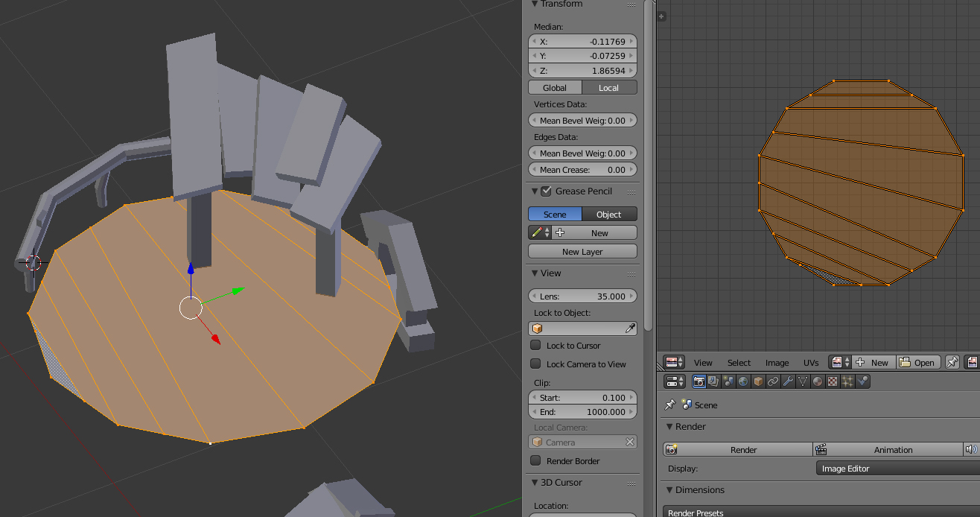
Task: Open the UV editor type selector
Action: pyautogui.click(x=675, y=362)
